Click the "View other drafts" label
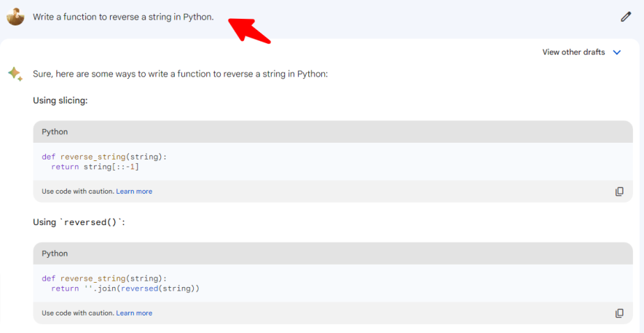Image resolution: width=644 pixels, height=333 pixels. pos(573,52)
